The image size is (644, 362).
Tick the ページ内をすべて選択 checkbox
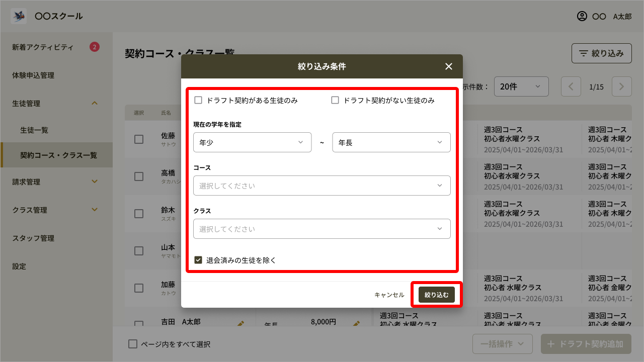pyautogui.click(x=133, y=344)
